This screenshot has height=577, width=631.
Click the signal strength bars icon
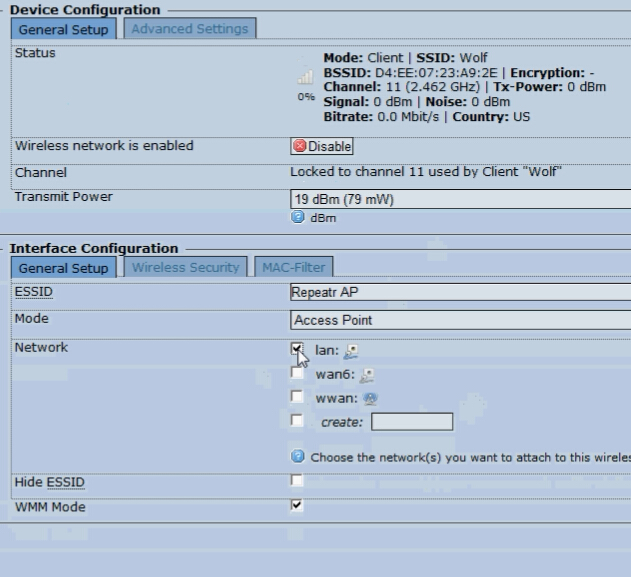pos(305,76)
